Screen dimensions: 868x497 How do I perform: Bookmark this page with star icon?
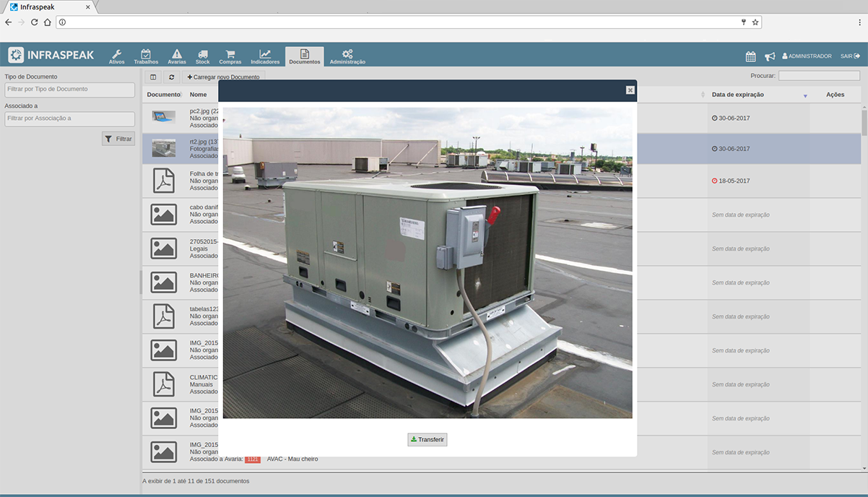point(755,22)
